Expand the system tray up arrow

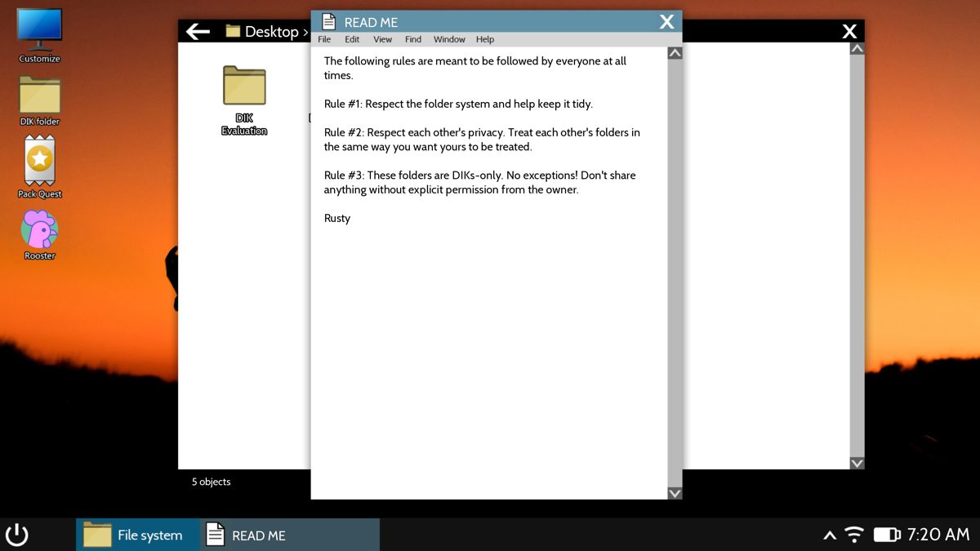829,535
